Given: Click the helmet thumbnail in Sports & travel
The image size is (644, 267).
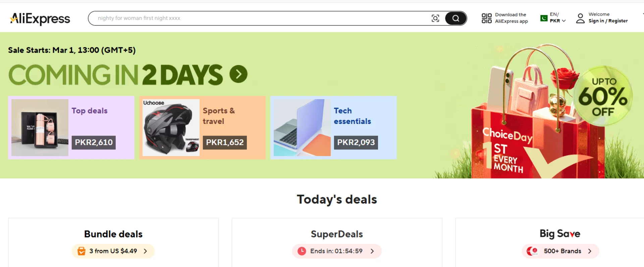Looking at the screenshot, I should (x=170, y=127).
